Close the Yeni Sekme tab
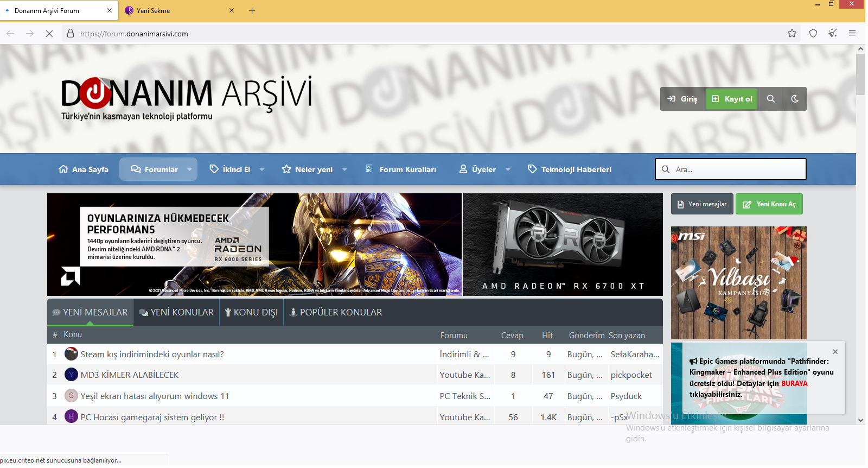 coord(232,10)
